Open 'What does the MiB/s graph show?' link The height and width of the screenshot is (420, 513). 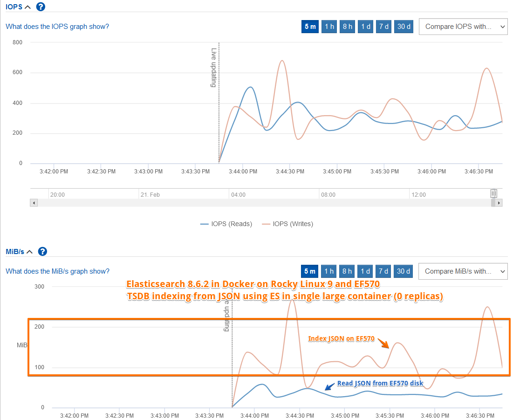(x=58, y=271)
